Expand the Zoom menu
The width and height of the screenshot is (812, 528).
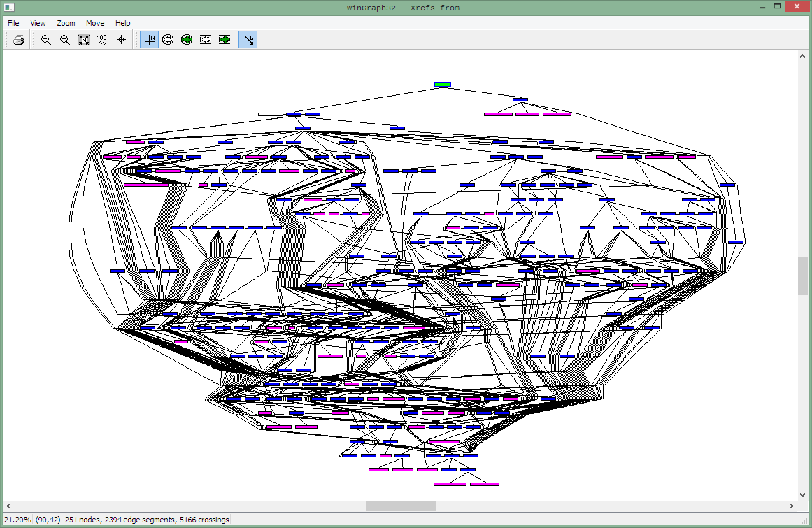click(66, 23)
